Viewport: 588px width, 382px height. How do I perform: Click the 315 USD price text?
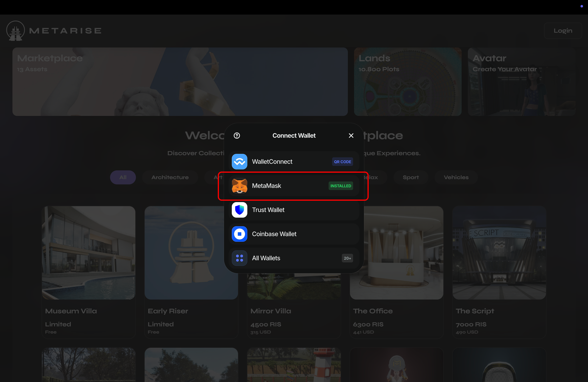click(261, 332)
